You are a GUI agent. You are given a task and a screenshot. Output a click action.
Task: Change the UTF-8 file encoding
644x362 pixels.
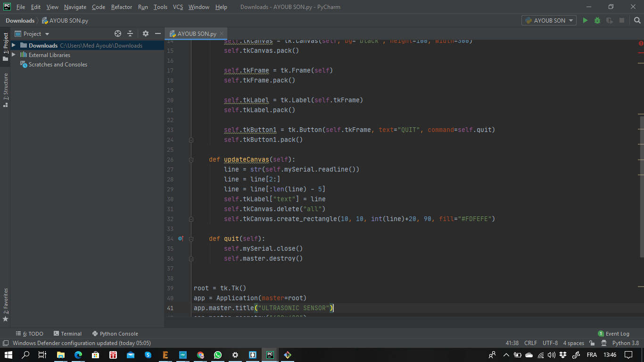[550, 343]
